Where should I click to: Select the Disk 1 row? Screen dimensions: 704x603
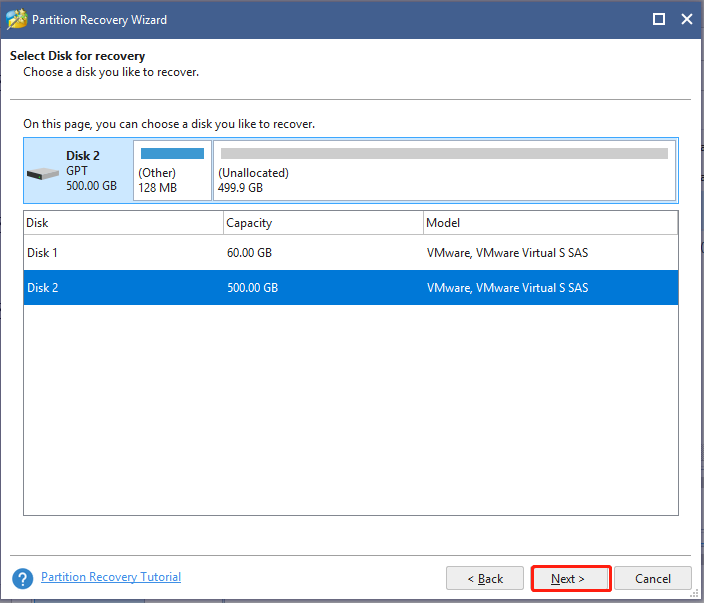pyautogui.click(x=351, y=253)
